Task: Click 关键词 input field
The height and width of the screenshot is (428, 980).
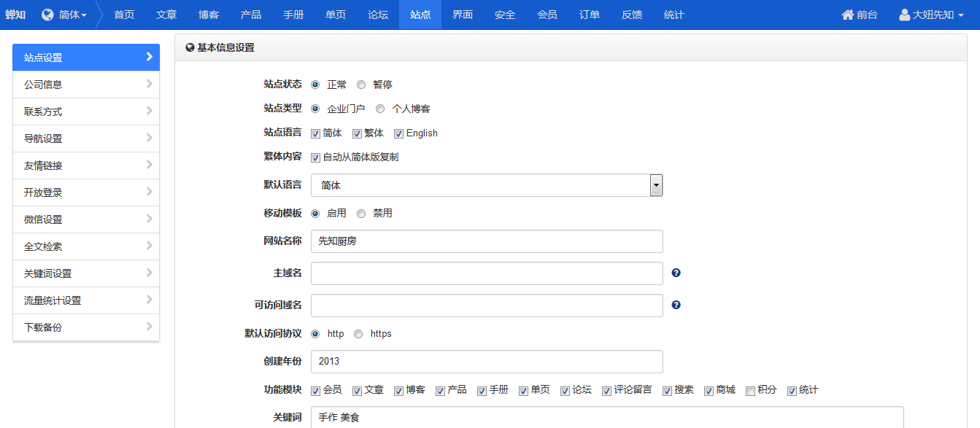Action: (x=607, y=417)
